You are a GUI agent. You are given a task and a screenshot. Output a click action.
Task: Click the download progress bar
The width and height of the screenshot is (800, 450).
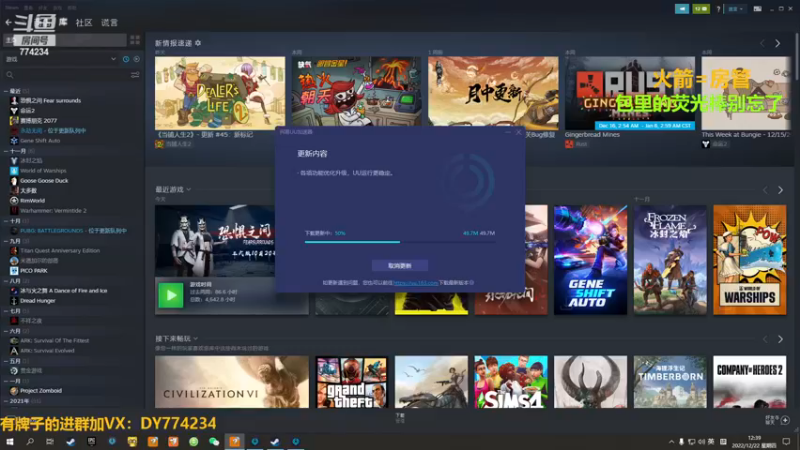400,242
